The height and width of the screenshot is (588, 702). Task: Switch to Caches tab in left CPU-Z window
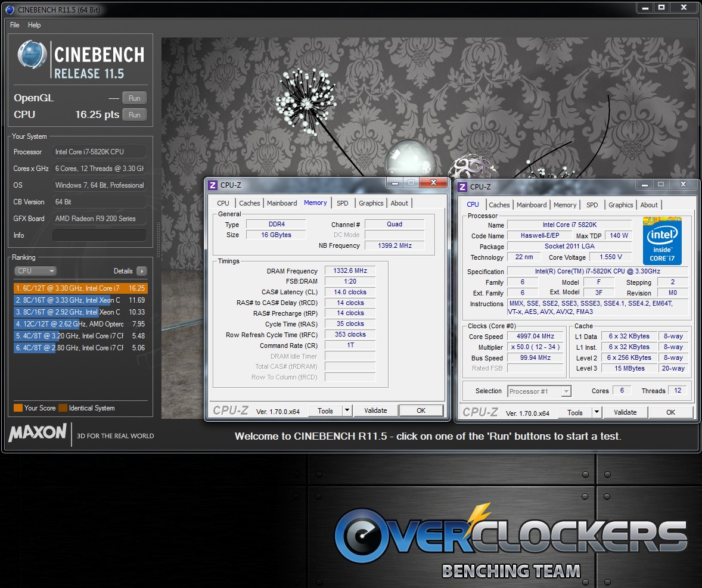pyautogui.click(x=249, y=203)
